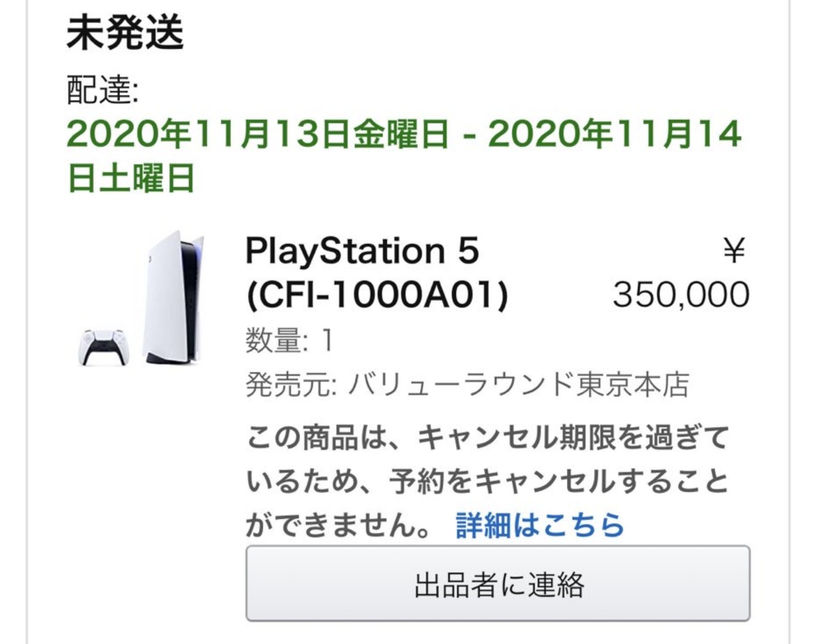
Task: Click the 配達: delivery label
Action: (103, 90)
